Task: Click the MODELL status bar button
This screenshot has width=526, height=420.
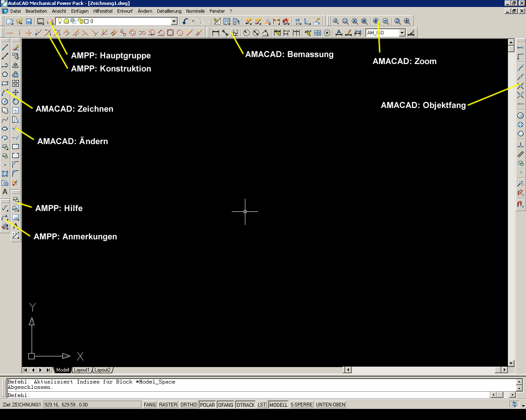Action: [278, 405]
